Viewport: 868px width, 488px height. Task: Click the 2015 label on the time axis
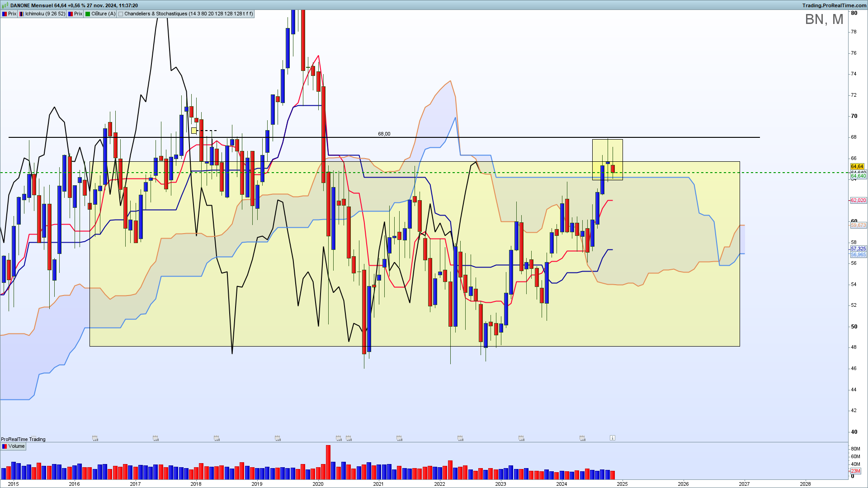coord(14,484)
